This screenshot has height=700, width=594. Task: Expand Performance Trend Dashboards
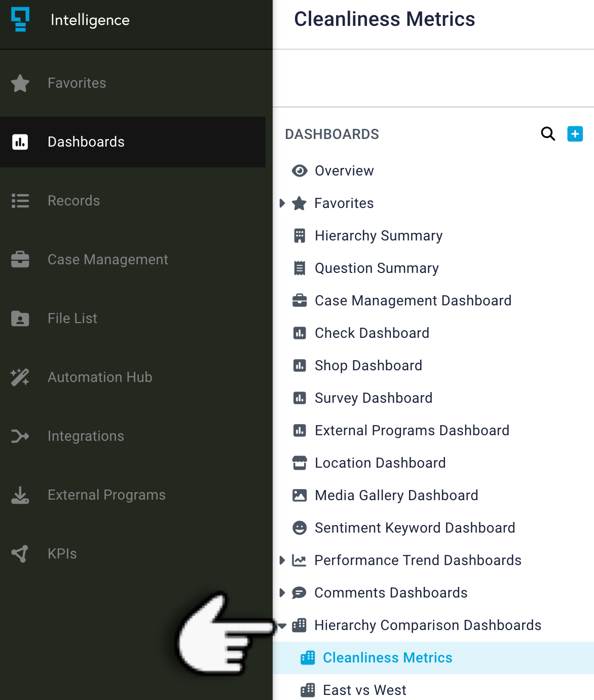tap(282, 561)
